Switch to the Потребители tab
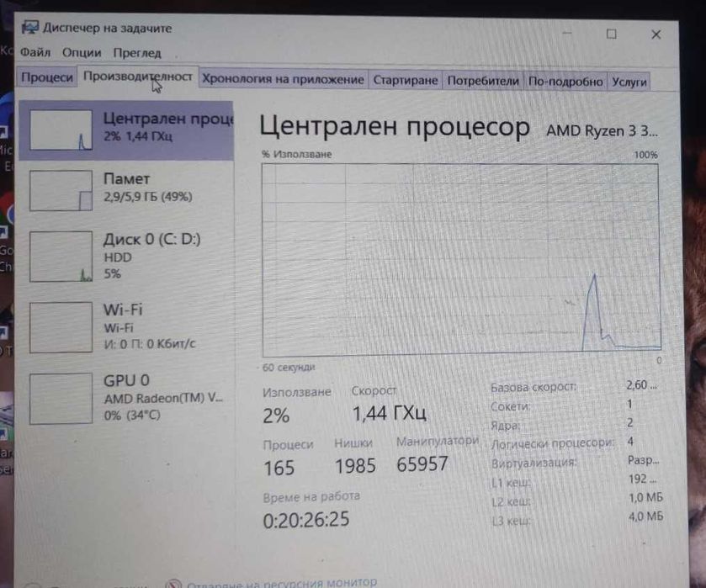 [x=483, y=81]
